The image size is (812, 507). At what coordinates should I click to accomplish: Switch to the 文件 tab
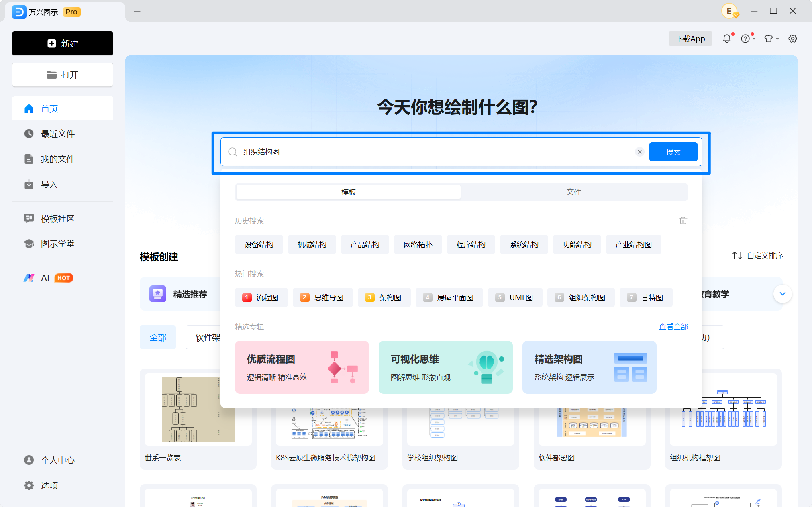pos(574,192)
